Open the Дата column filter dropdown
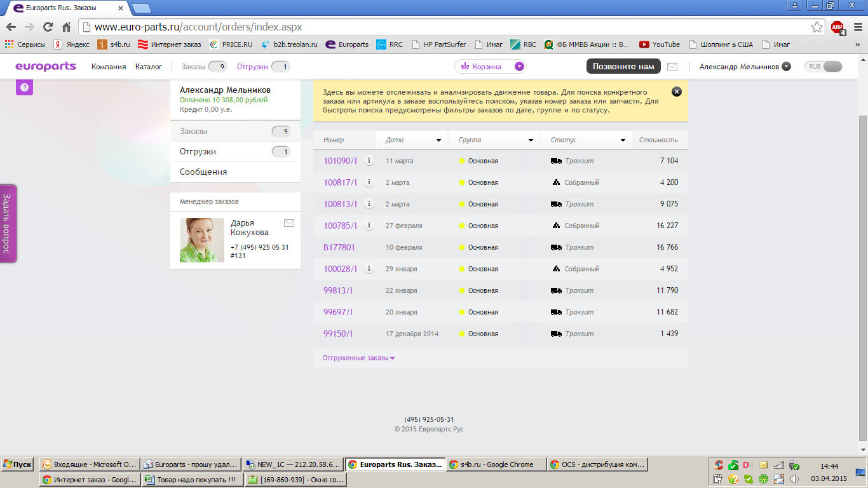Viewport: 868px width, 488px height. click(438, 140)
